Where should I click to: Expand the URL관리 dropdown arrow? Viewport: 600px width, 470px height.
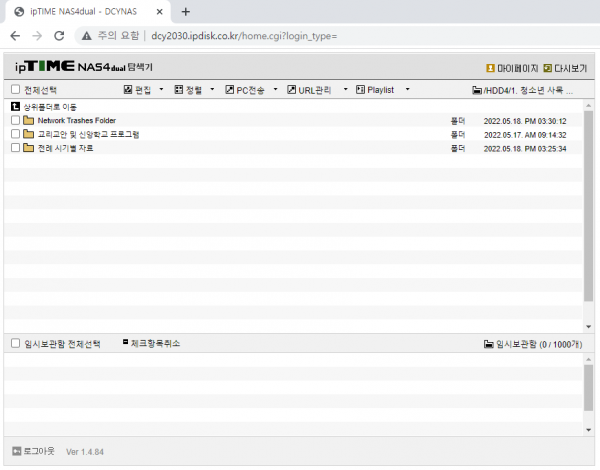coord(346,89)
